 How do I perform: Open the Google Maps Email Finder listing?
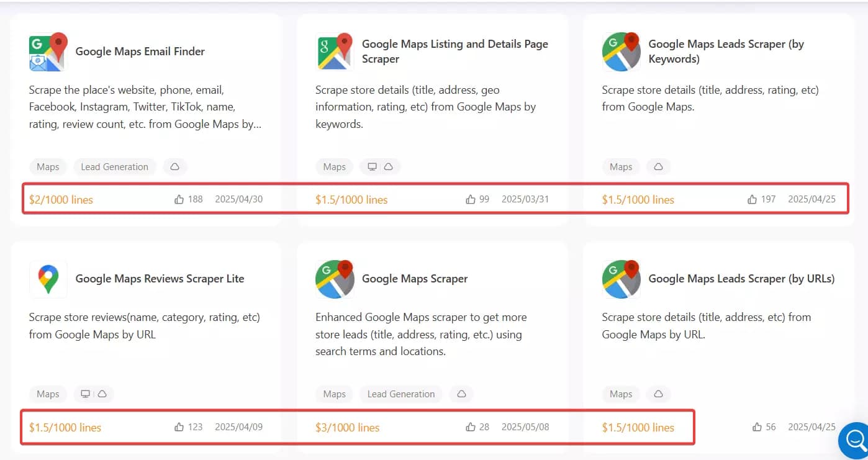pyautogui.click(x=140, y=52)
